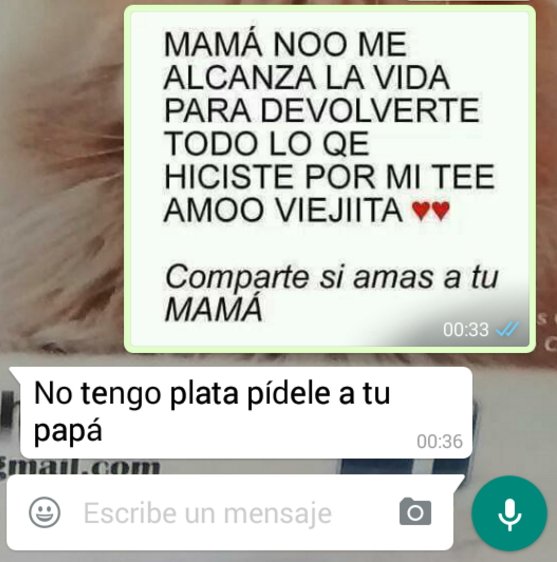Click the "HICISTE POR MI TEE" line
The image size is (557, 562).
click(329, 176)
